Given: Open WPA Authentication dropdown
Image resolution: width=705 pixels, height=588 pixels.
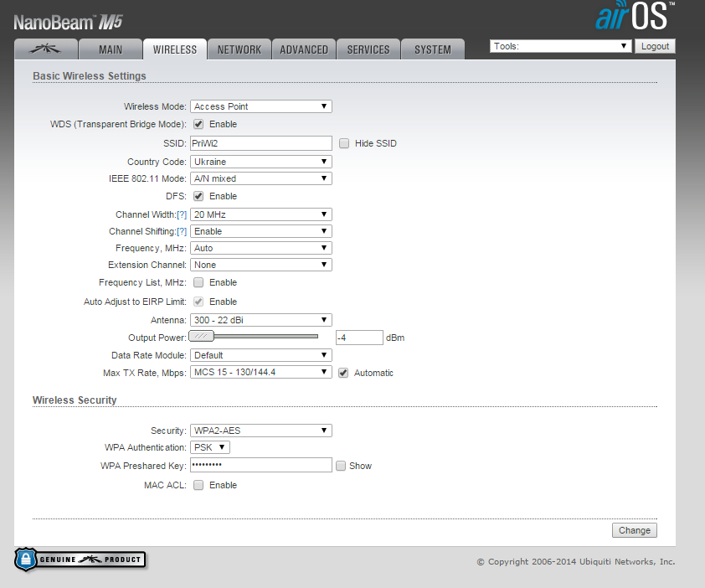Looking at the screenshot, I should tap(210, 447).
